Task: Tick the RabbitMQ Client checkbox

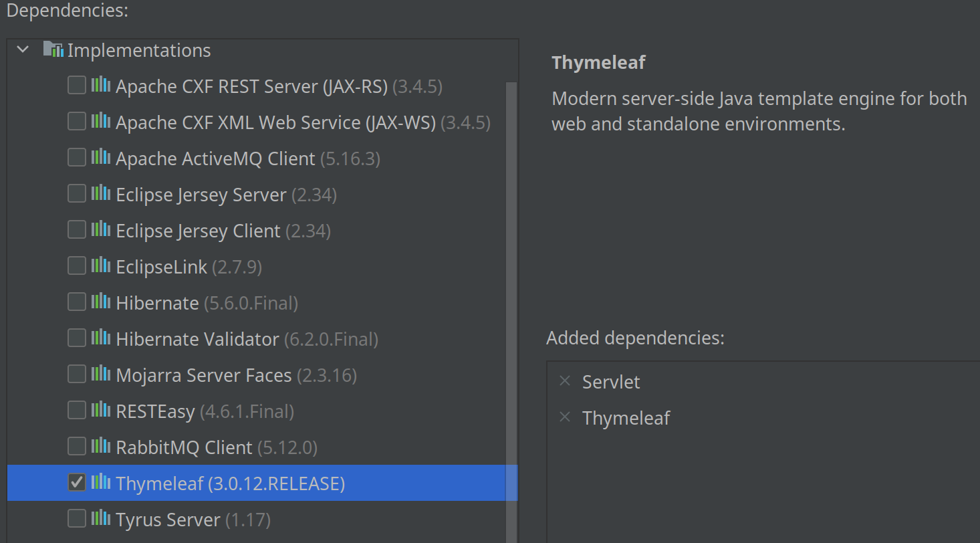Action: tap(77, 446)
